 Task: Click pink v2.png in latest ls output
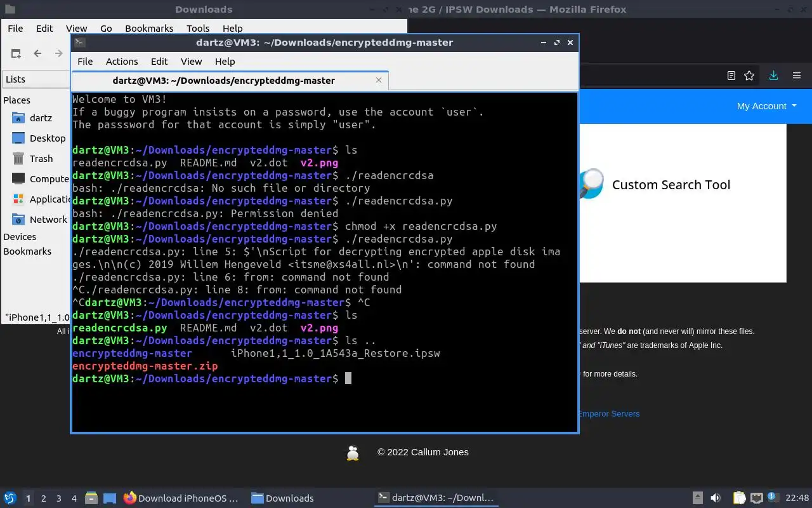(319, 328)
